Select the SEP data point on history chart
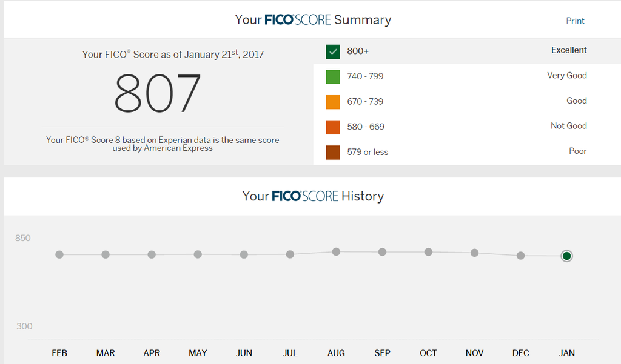The width and height of the screenshot is (621, 364). pos(382,251)
